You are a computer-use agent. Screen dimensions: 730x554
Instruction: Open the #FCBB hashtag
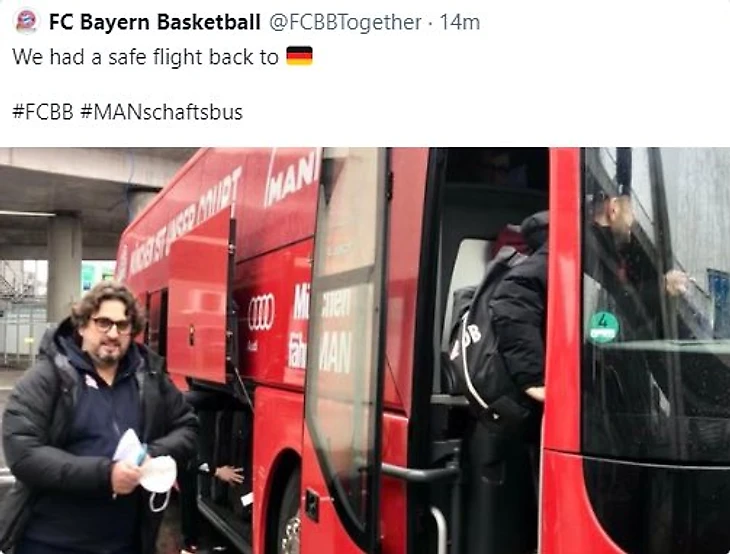(43, 112)
